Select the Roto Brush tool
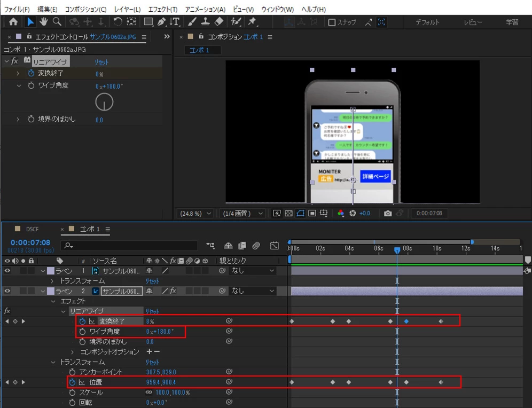This screenshot has height=408, width=532. (x=236, y=22)
